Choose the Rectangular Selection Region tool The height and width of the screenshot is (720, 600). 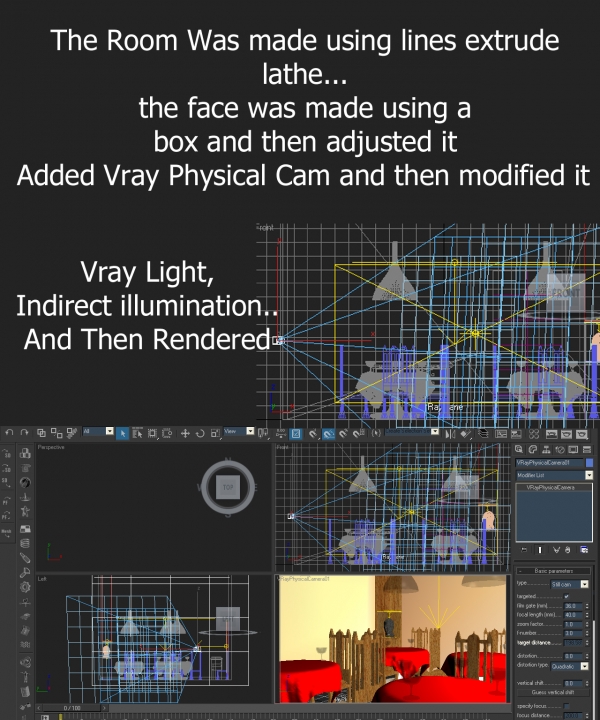(x=152, y=433)
